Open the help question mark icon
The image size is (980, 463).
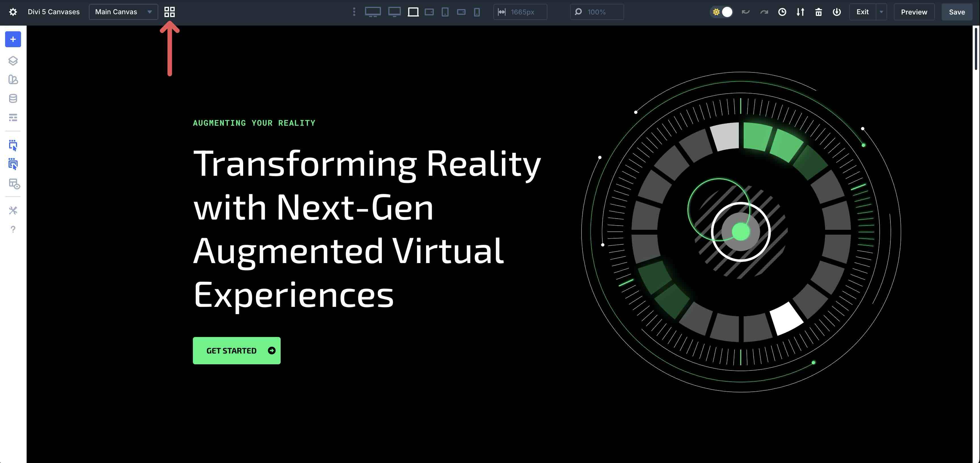[x=13, y=229]
